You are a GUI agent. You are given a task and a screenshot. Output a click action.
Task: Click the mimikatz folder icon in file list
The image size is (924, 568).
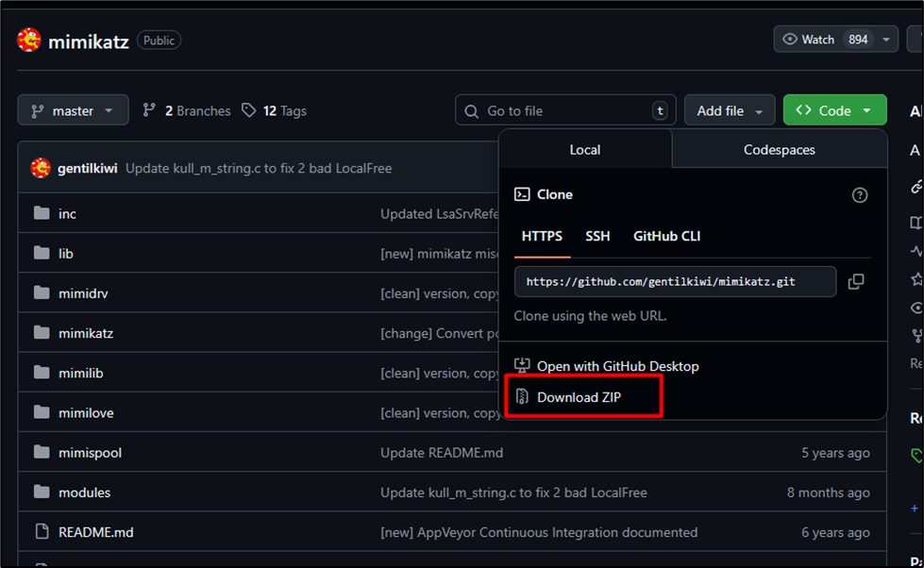[42, 333]
